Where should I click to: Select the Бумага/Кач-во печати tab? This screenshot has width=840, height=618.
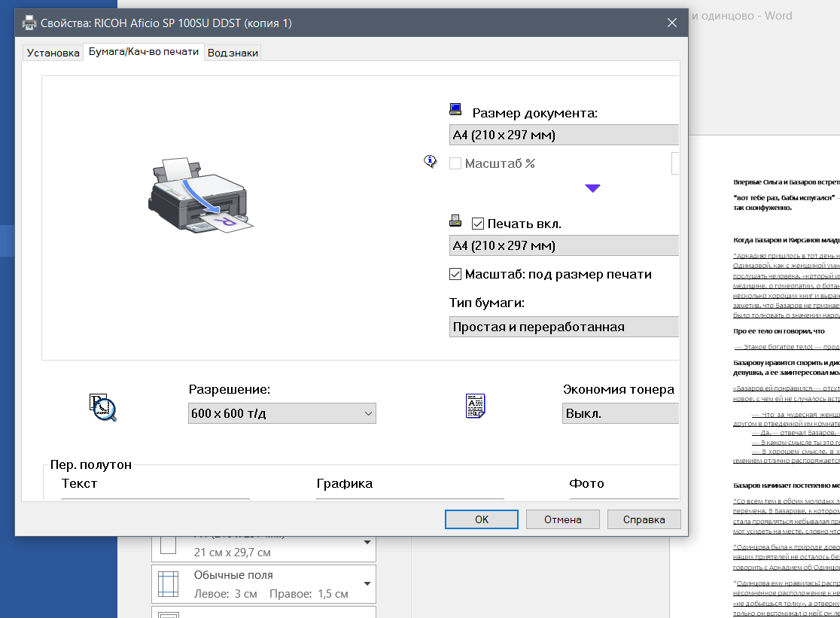point(144,52)
